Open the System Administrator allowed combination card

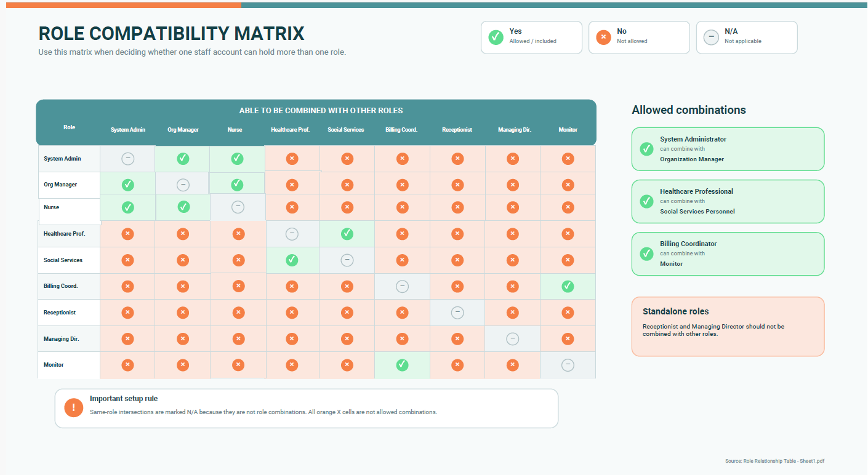728,149
